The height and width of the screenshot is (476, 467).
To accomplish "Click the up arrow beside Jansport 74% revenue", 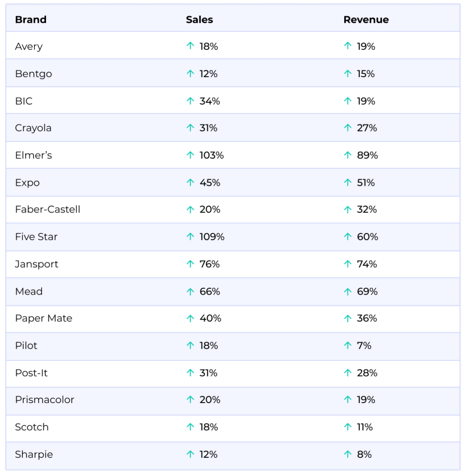I will 347,264.
